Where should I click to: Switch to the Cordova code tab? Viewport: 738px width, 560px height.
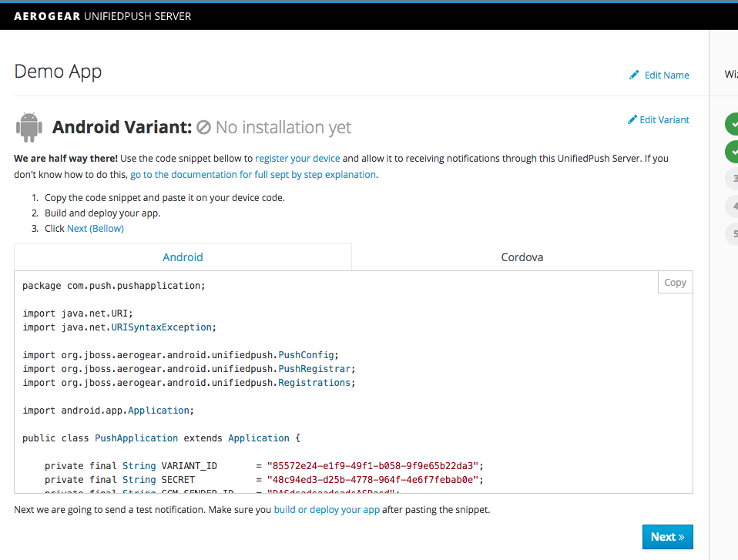click(x=522, y=257)
